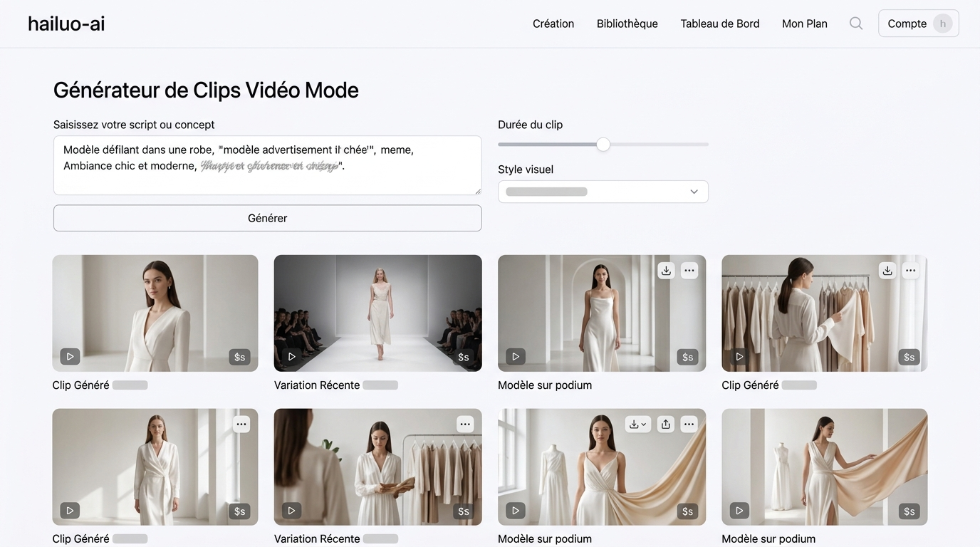
Task: Click 'Variation Récente' title under runway clip
Action: (317, 385)
